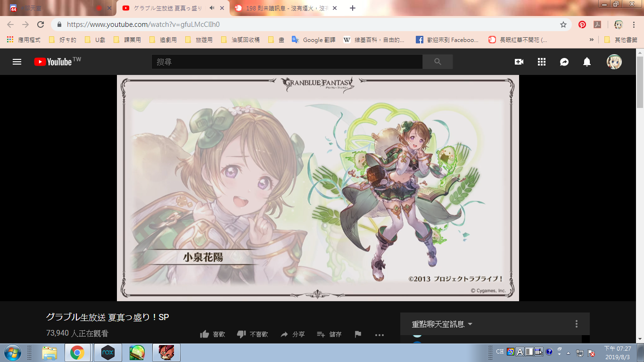Viewport: 644px width, 362px height.
Task: Open the chat panel three-dot options menu
Action: pyautogui.click(x=576, y=324)
